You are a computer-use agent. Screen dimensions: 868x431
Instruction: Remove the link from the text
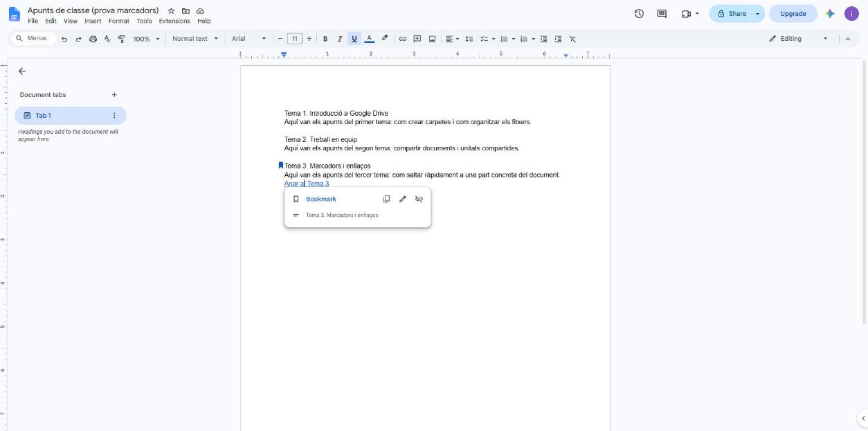point(419,199)
